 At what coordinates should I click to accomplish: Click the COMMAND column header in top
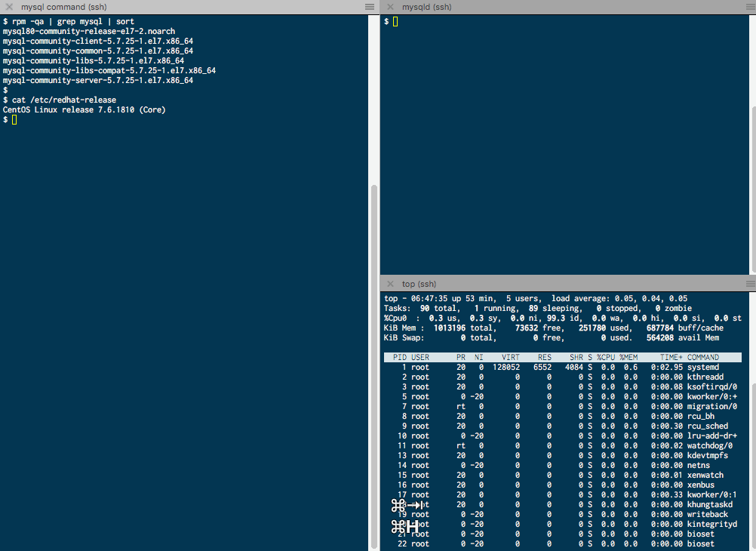[x=703, y=358]
